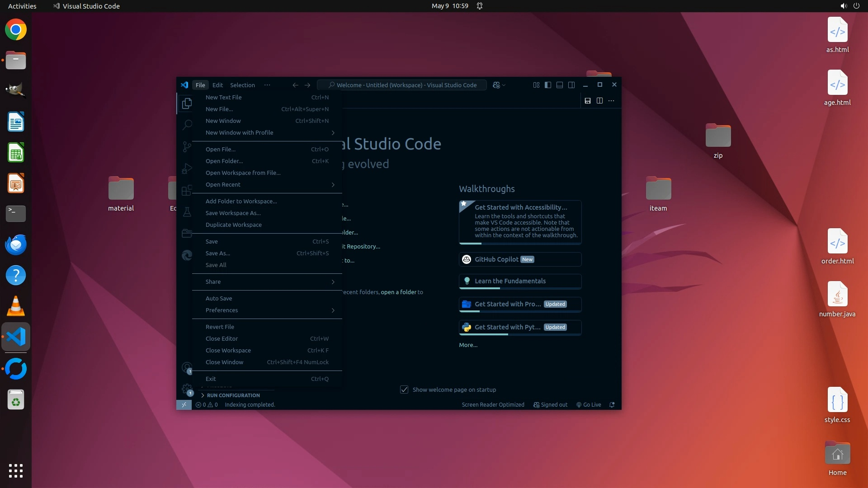The height and width of the screenshot is (488, 868).
Task: Expand RUN CONFIGURATION section
Action: coord(233,395)
